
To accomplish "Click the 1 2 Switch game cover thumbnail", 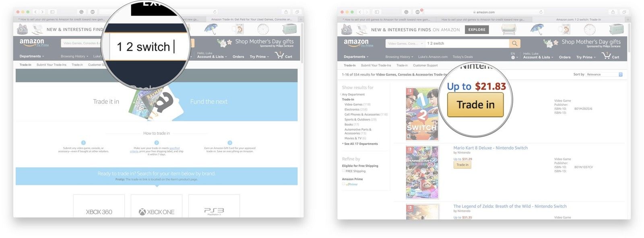I will point(422,114).
